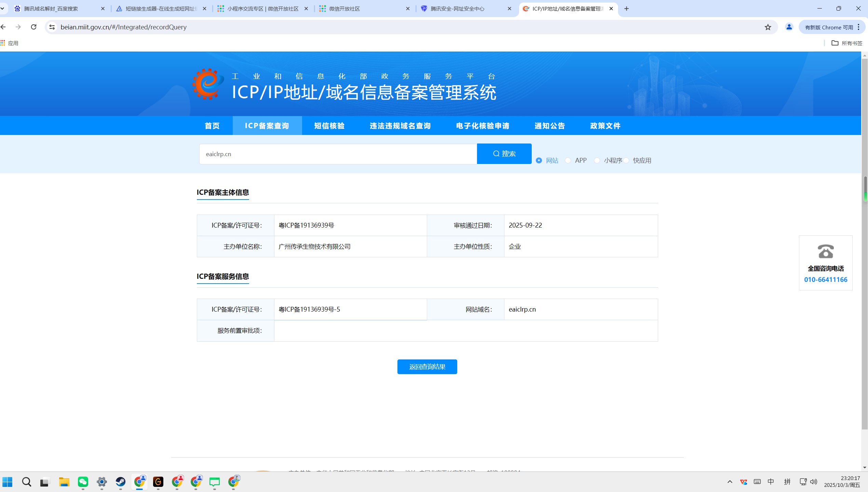Open Windows taskbar search icon
The image size is (868, 492).
[x=26, y=482]
